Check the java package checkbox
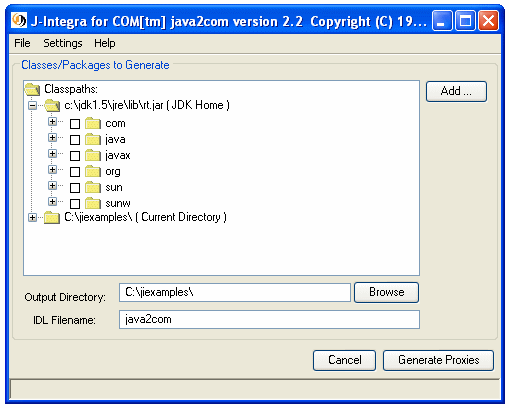 [75, 140]
